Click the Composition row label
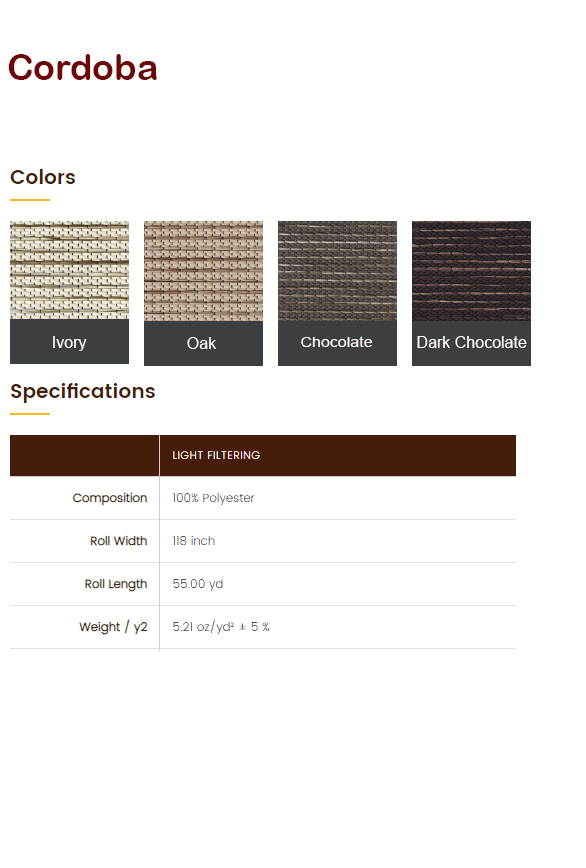Viewport: 586px width, 868px height. coord(110,498)
